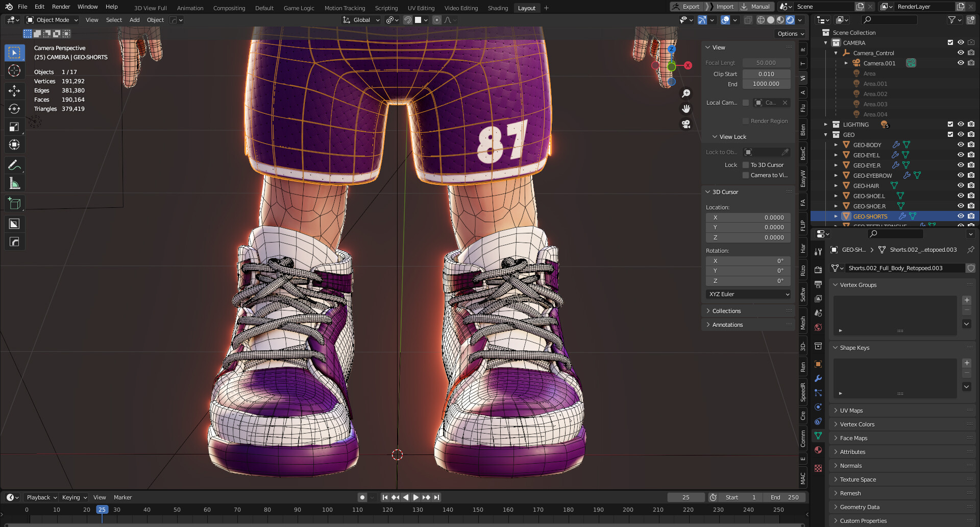Image resolution: width=980 pixels, height=527 pixels.
Task: Click the Export button
Action: (x=692, y=7)
